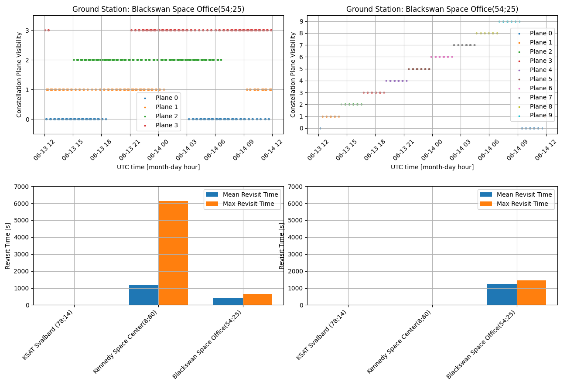Expand the top-left plot legend box

coord(159,111)
